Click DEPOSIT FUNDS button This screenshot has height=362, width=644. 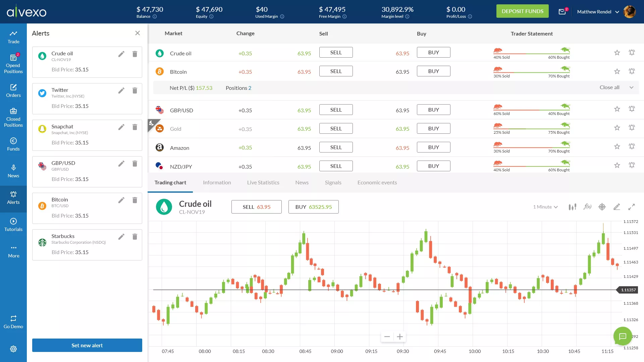point(523,11)
